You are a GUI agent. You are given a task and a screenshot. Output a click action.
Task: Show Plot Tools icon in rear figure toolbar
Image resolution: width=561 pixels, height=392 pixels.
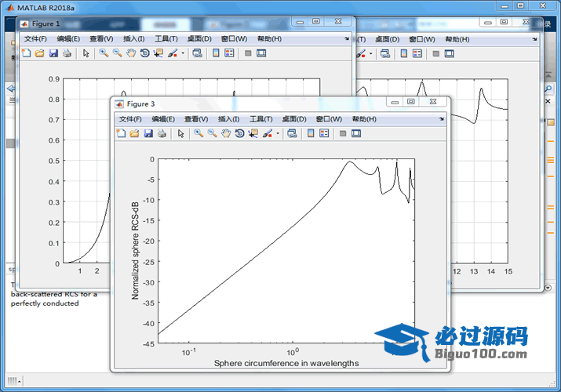449,53
